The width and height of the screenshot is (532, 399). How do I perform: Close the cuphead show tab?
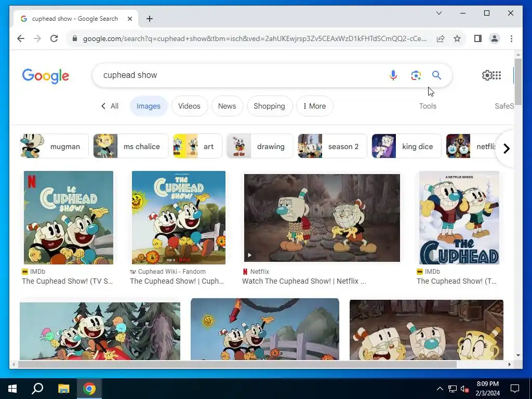pyautogui.click(x=129, y=19)
